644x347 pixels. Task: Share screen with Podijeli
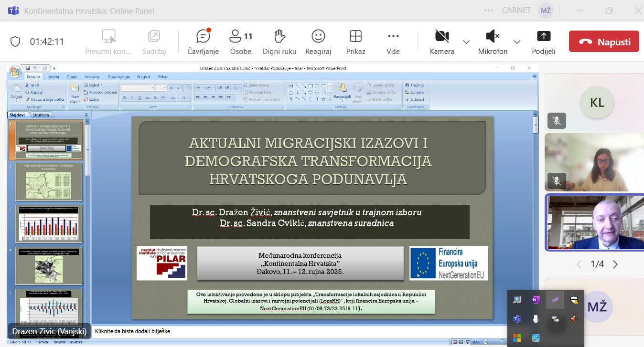(543, 42)
